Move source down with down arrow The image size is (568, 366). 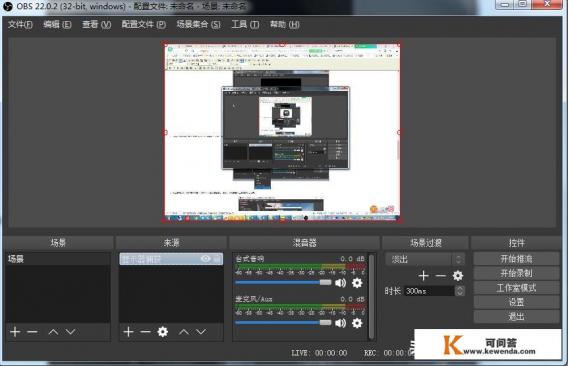(x=201, y=332)
